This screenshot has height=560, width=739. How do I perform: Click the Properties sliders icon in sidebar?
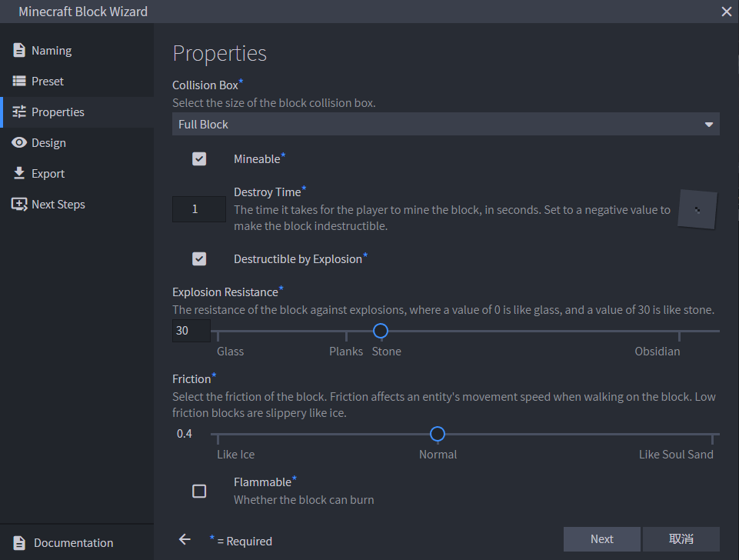pyautogui.click(x=19, y=112)
